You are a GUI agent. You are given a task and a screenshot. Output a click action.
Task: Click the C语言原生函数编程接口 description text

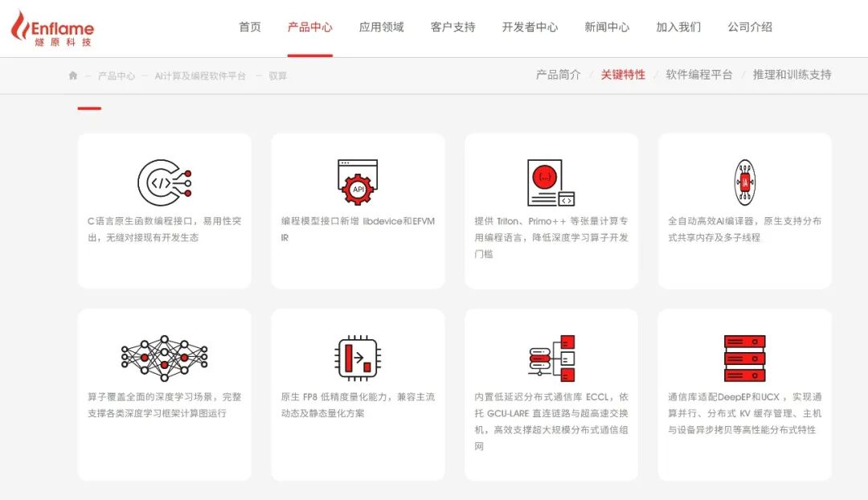(165, 229)
